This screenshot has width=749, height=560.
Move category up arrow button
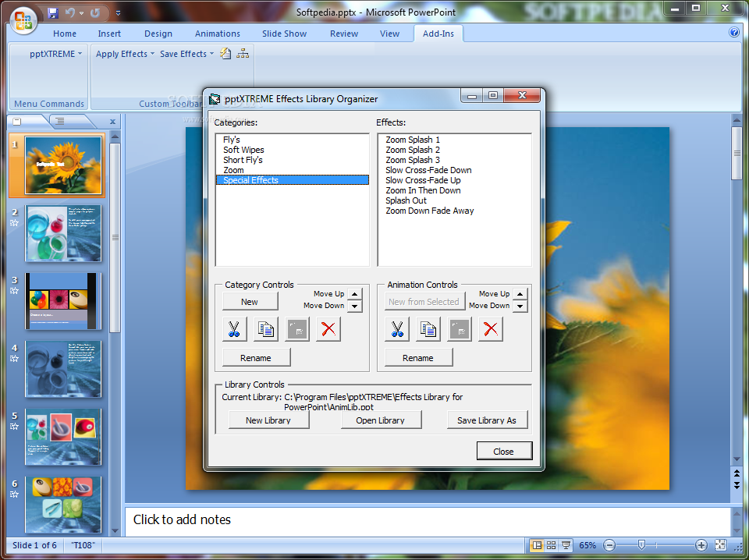tap(354, 294)
